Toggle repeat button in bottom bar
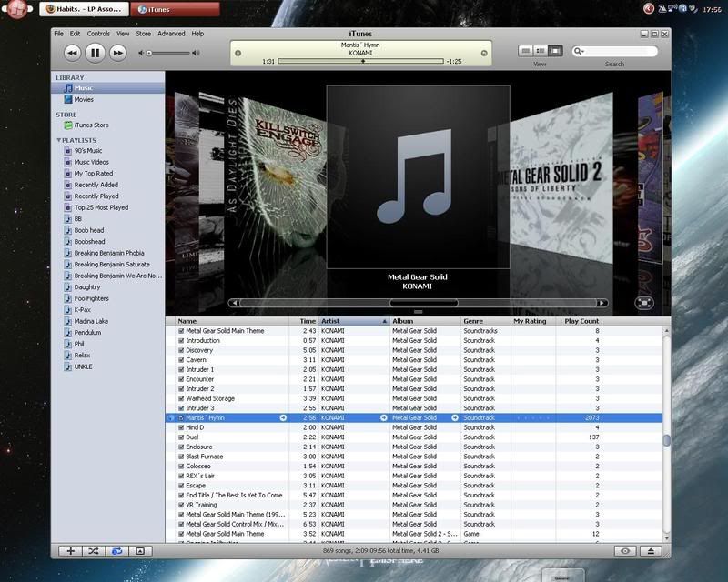 pyautogui.click(x=116, y=551)
